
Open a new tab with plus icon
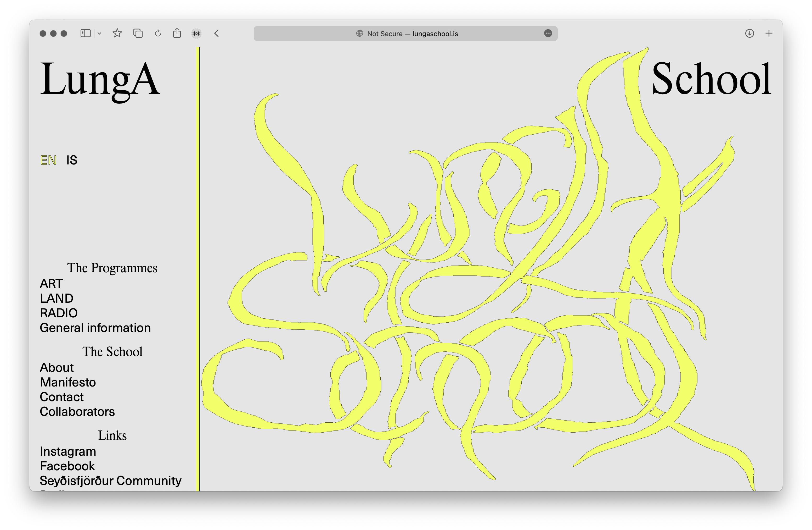769,34
